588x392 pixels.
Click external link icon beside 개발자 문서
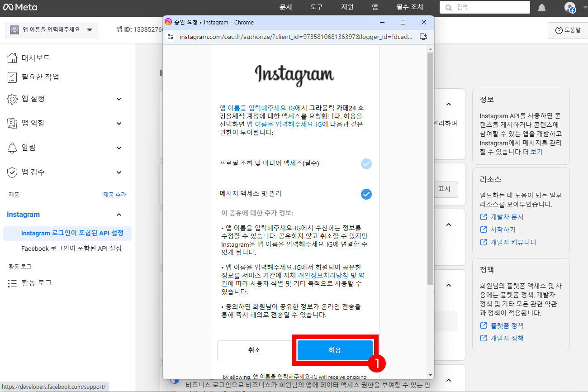point(484,217)
